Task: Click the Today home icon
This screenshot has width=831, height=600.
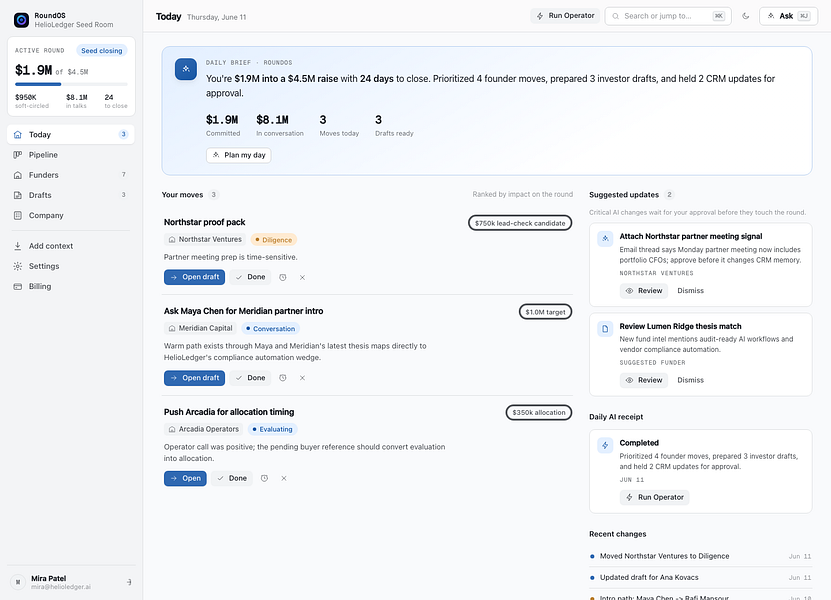Action: pyautogui.click(x=17, y=135)
